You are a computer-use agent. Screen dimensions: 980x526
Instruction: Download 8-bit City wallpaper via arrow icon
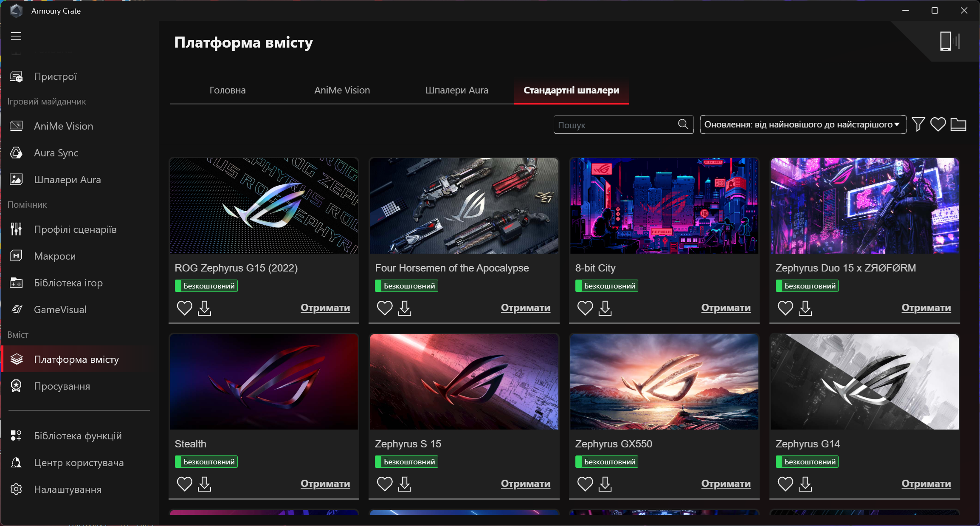(605, 308)
